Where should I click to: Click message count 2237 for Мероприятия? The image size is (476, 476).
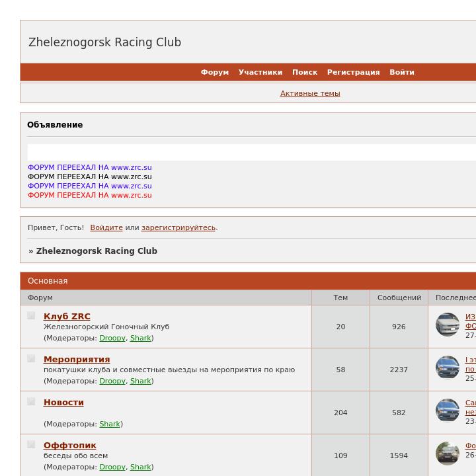tap(399, 370)
